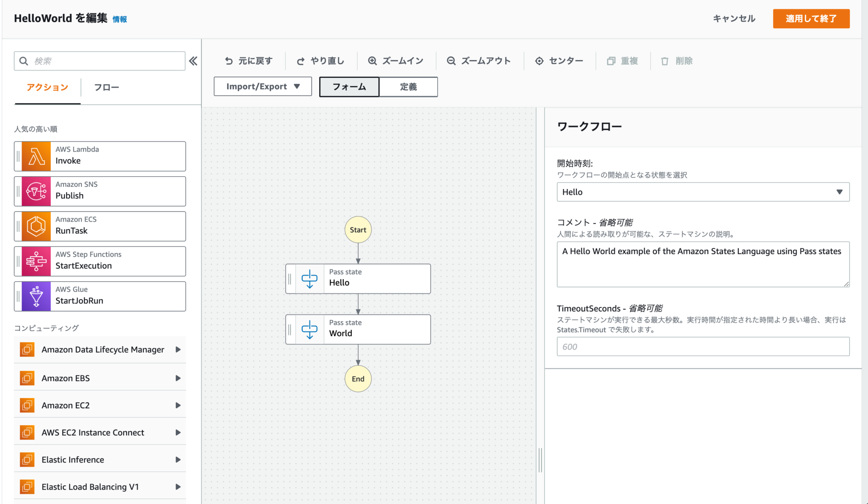Click the キャンセル button
The width and height of the screenshot is (868, 504).
(734, 19)
